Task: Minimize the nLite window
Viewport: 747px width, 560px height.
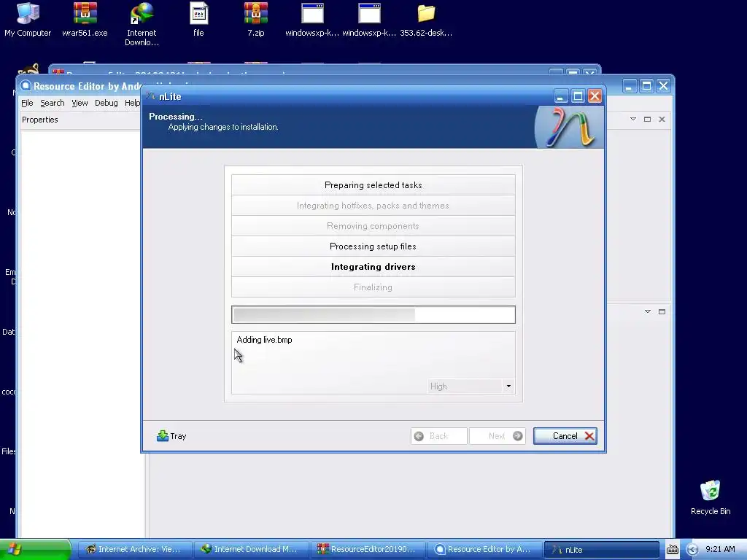Action: pos(561,96)
